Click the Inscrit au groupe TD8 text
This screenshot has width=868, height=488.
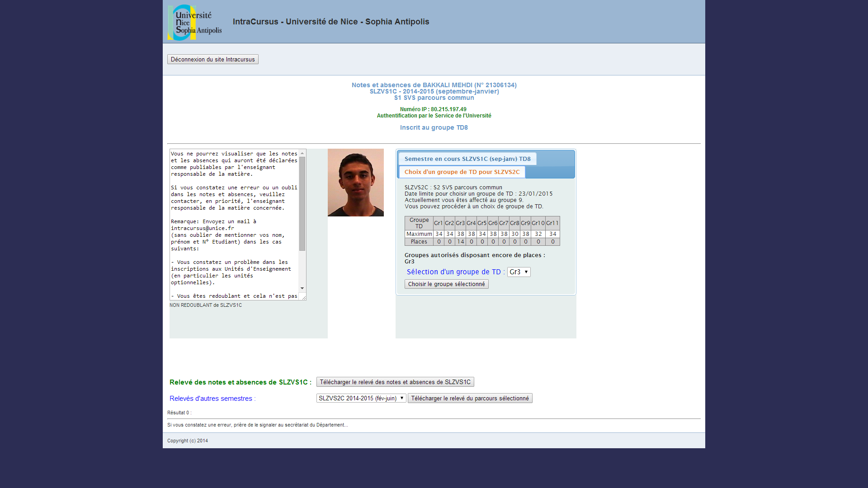point(434,127)
